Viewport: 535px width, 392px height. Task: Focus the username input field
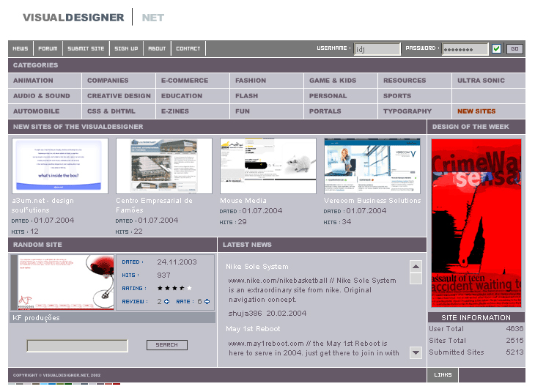(377, 49)
